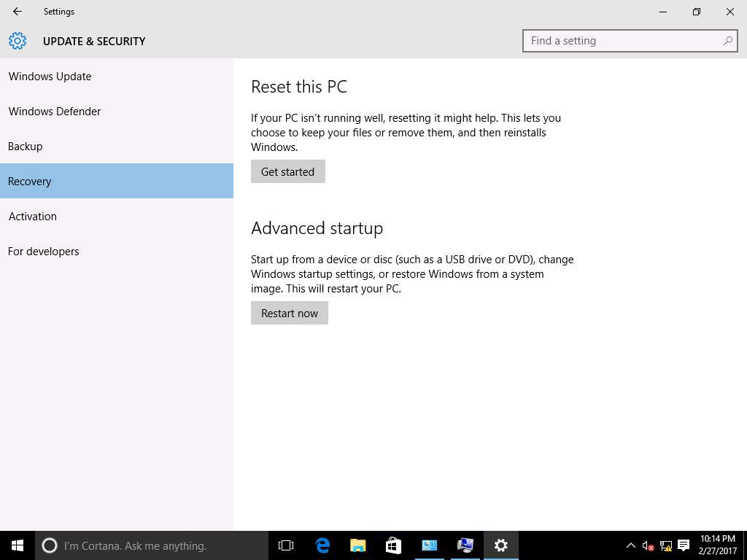
Task: Switch to the computer monitor app on the taskbar
Action: pyautogui.click(x=465, y=545)
